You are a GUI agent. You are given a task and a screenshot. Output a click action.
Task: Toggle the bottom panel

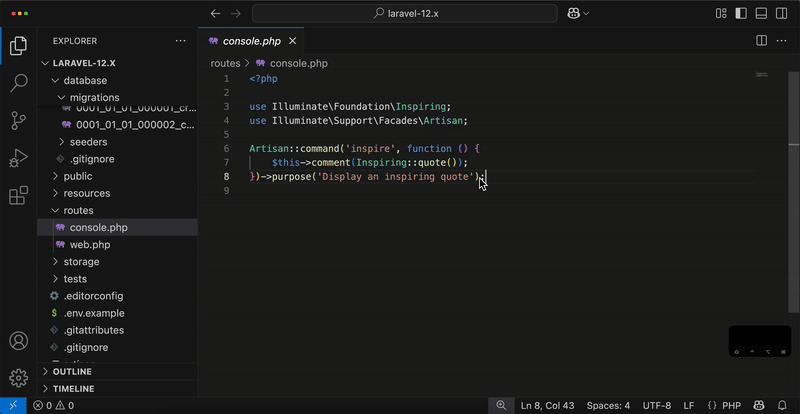point(761,14)
